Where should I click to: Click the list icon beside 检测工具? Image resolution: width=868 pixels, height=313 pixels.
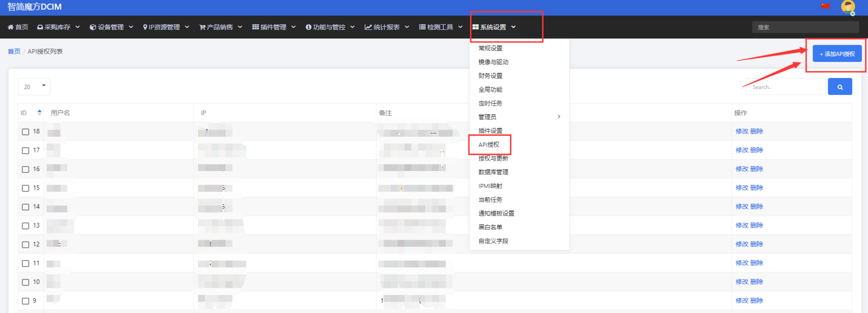point(422,27)
